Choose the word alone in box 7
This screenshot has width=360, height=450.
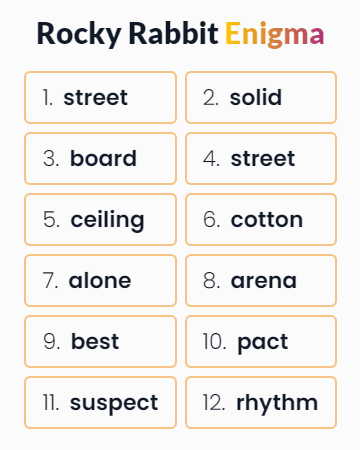pyautogui.click(x=100, y=280)
